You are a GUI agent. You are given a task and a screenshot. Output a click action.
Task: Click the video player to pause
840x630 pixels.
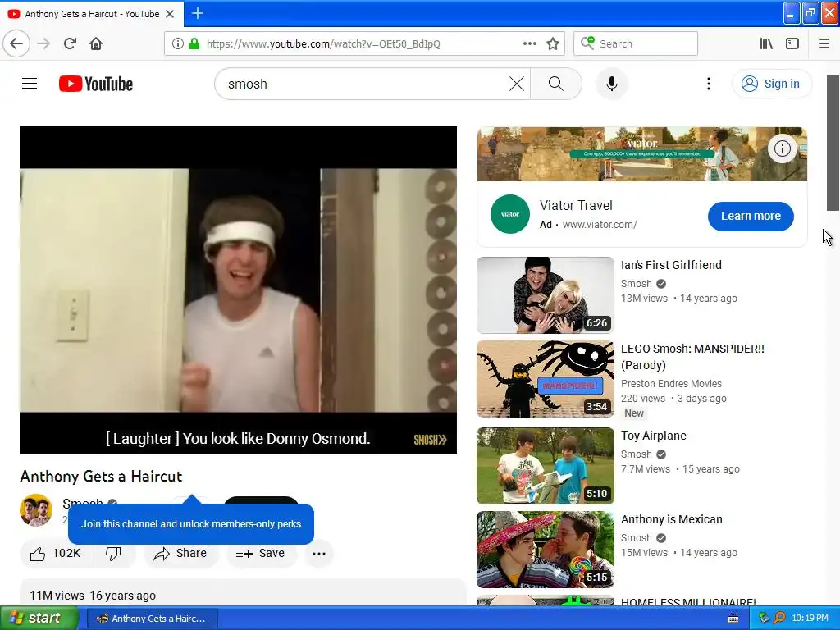(238, 290)
